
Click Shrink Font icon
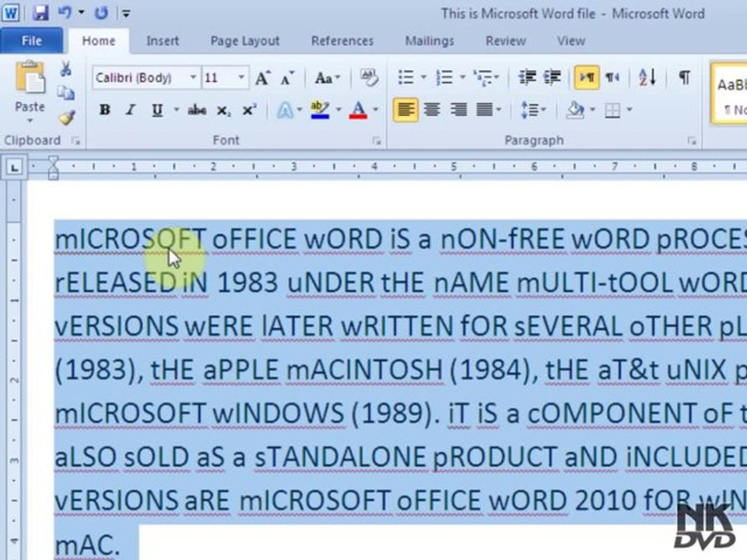287,78
